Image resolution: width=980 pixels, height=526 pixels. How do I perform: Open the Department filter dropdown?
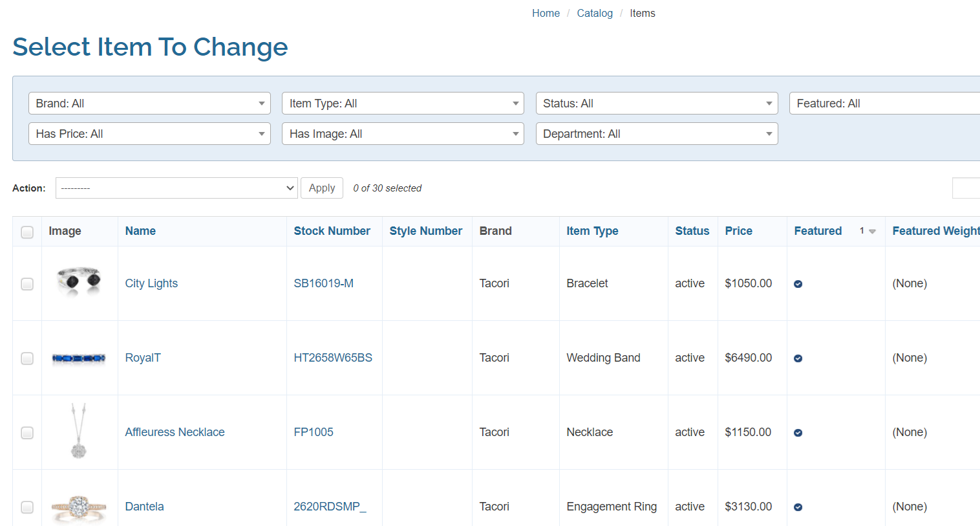pyautogui.click(x=657, y=134)
